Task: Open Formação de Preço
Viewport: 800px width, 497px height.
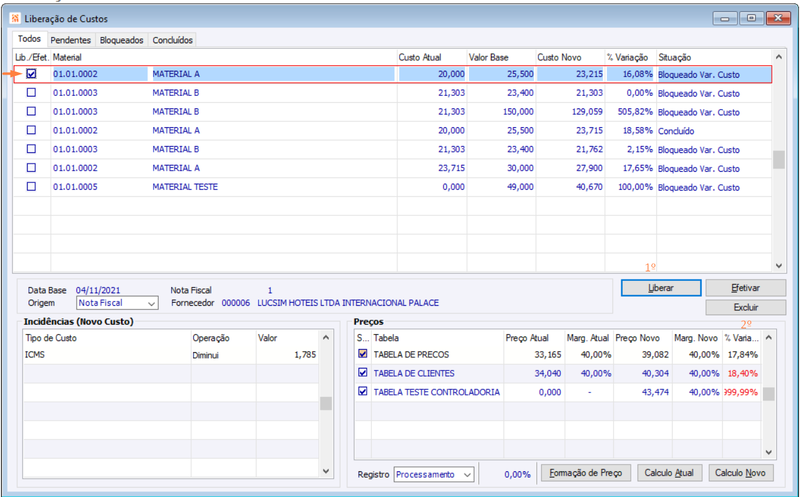Action: (586, 473)
